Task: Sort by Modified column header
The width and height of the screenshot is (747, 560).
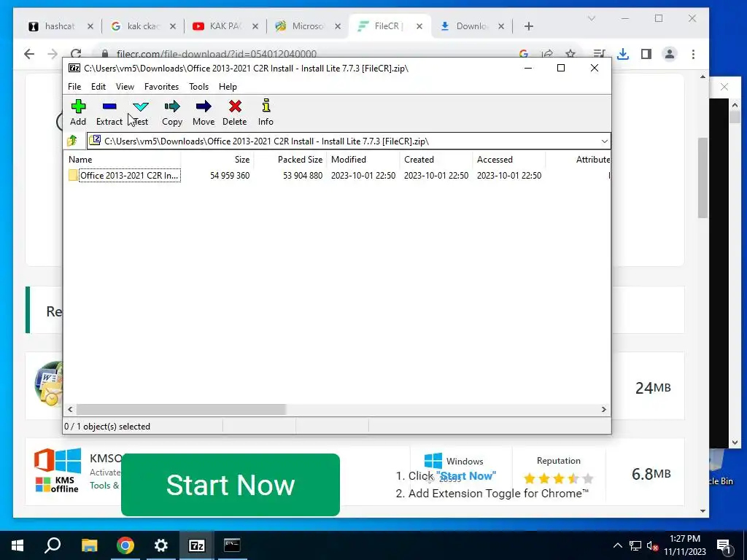Action: pos(363,160)
